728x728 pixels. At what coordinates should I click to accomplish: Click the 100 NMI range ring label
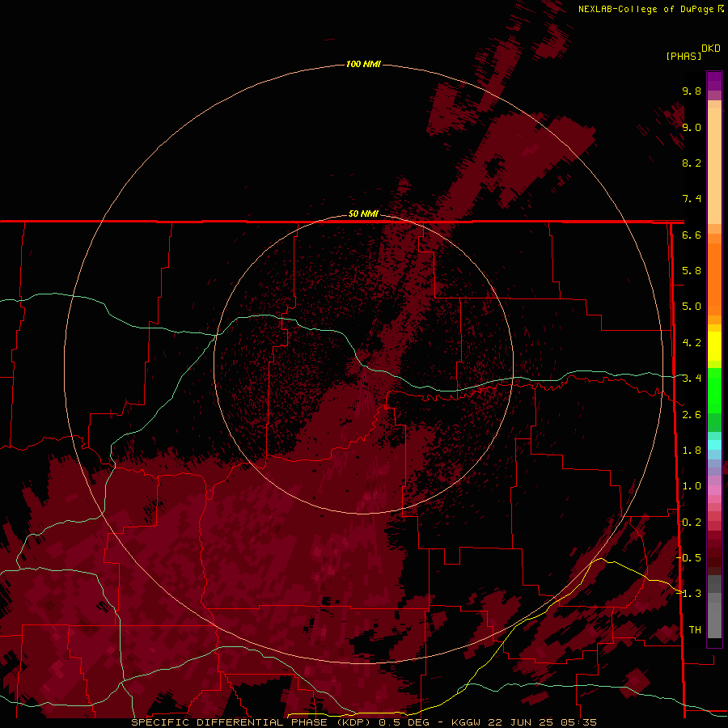coord(363,64)
